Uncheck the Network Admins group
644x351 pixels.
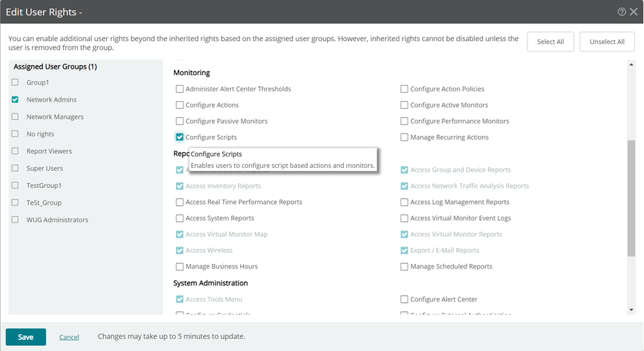pos(15,100)
